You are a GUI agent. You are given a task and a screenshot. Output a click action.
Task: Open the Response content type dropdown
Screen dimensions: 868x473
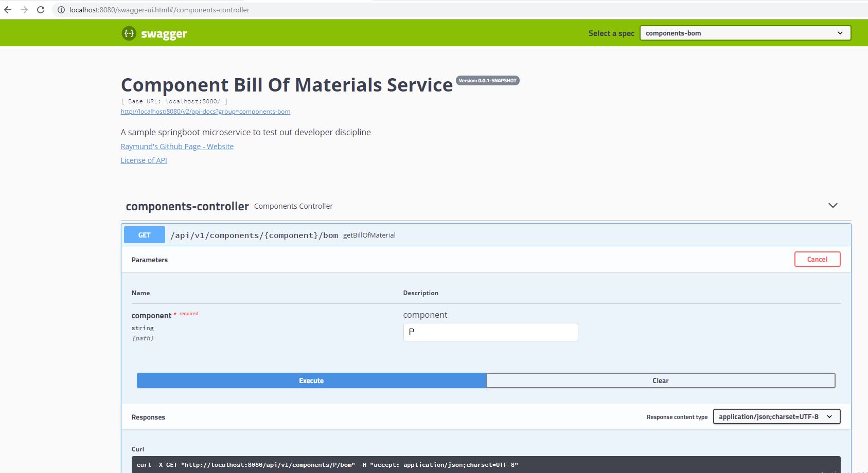(776, 416)
